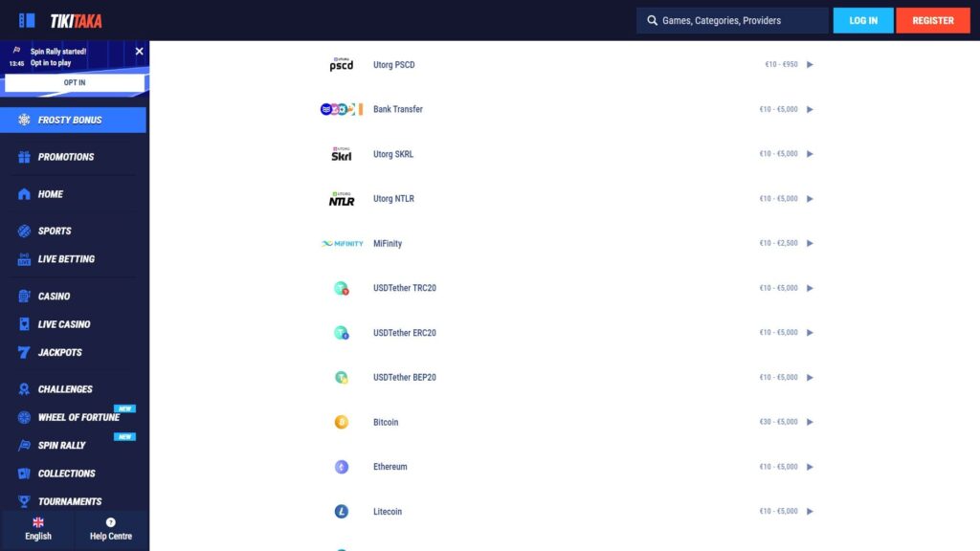The width and height of the screenshot is (980, 551).
Task: Click the OPT IN button for Spin Rally
Action: point(75,82)
